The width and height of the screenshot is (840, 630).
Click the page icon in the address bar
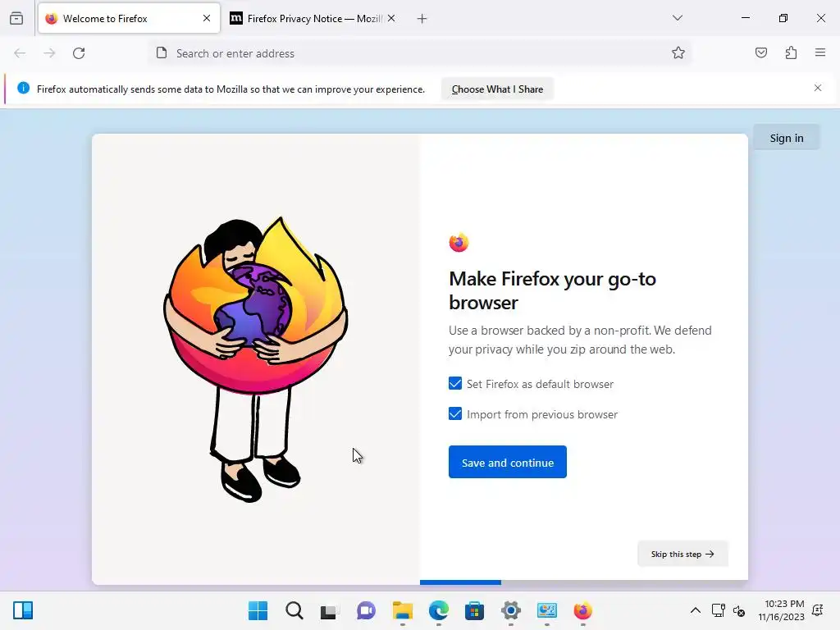coord(162,53)
